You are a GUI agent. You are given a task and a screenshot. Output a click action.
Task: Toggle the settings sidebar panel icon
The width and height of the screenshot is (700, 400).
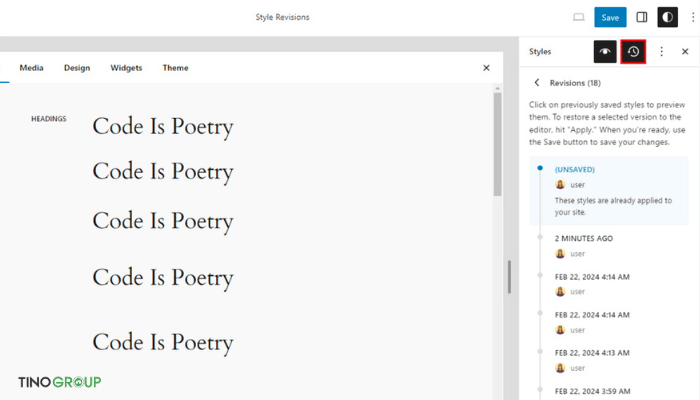(x=642, y=17)
